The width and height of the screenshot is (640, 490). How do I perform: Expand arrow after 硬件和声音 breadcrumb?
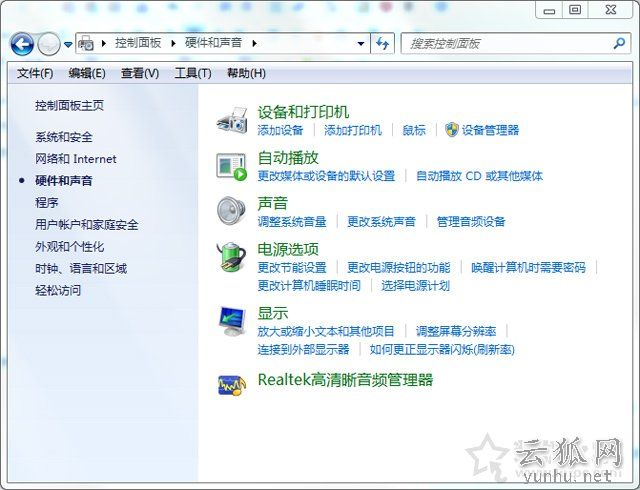pyautogui.click(x=255, y=43)
